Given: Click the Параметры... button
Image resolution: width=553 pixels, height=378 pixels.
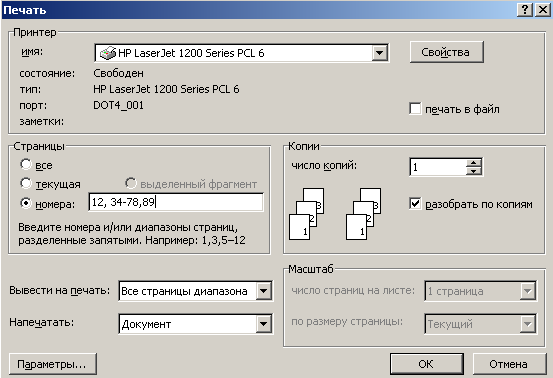Looking at the screenshot, I should point(53,364).
